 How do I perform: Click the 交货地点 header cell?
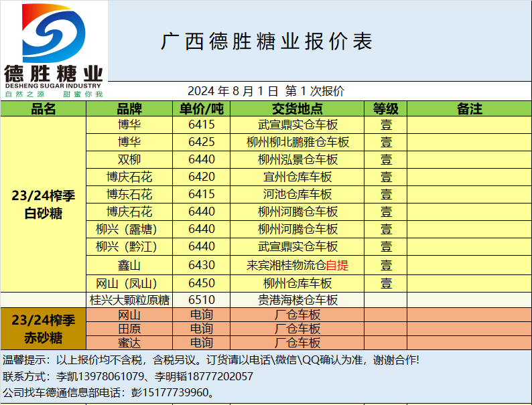coord(297,109)
